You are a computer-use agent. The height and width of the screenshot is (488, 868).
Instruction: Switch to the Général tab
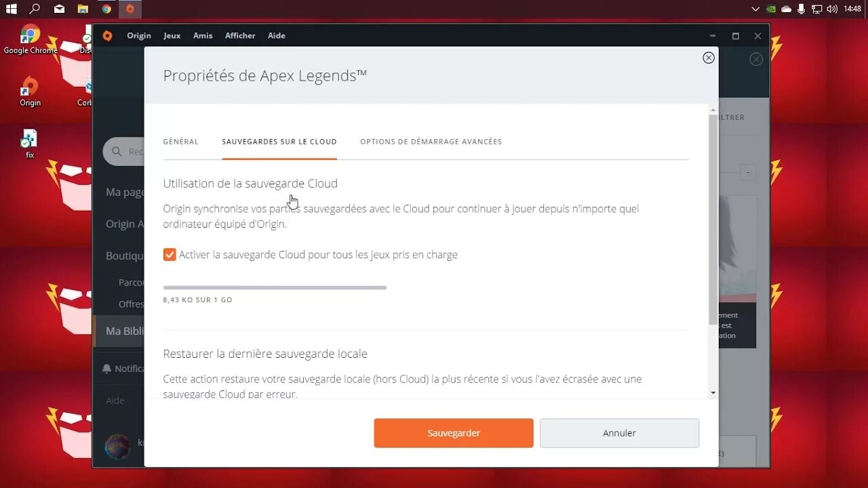(x=181, y=142)
